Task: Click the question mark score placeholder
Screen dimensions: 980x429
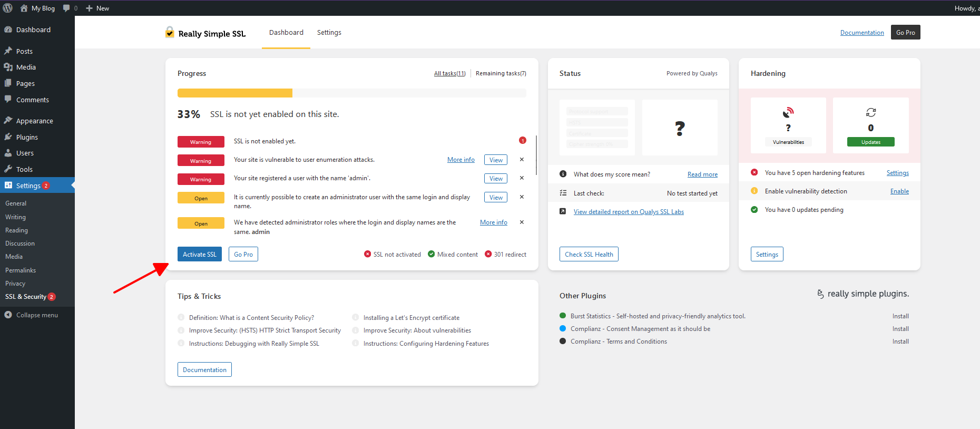Action: point(680,128)
